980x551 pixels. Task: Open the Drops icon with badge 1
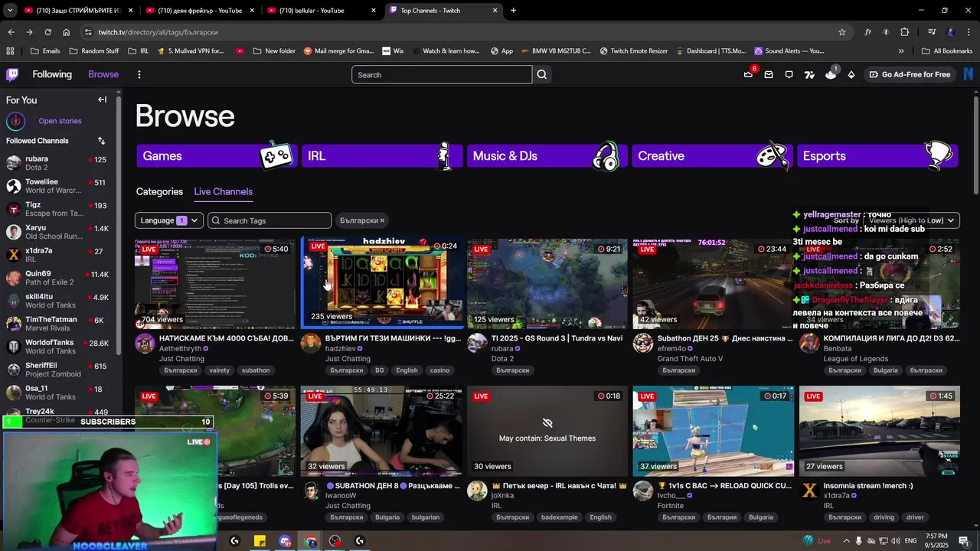[x=831, y=74]
